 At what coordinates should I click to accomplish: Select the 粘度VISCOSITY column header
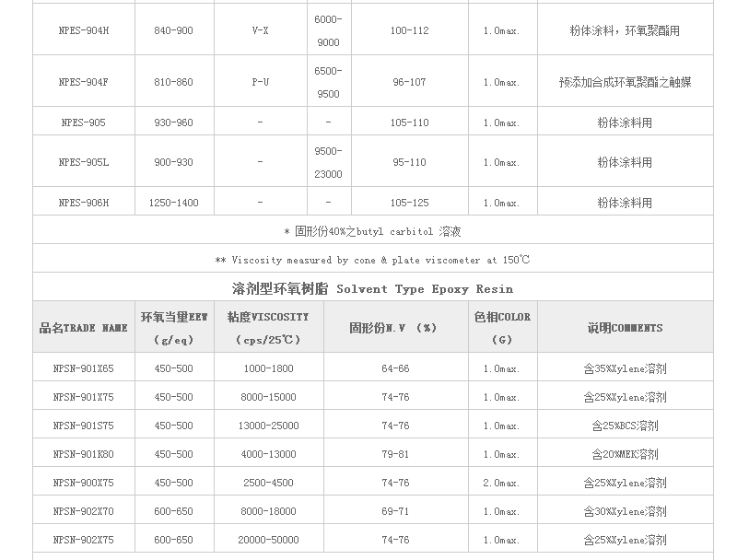pyautogui.click(x=269, y=327)
